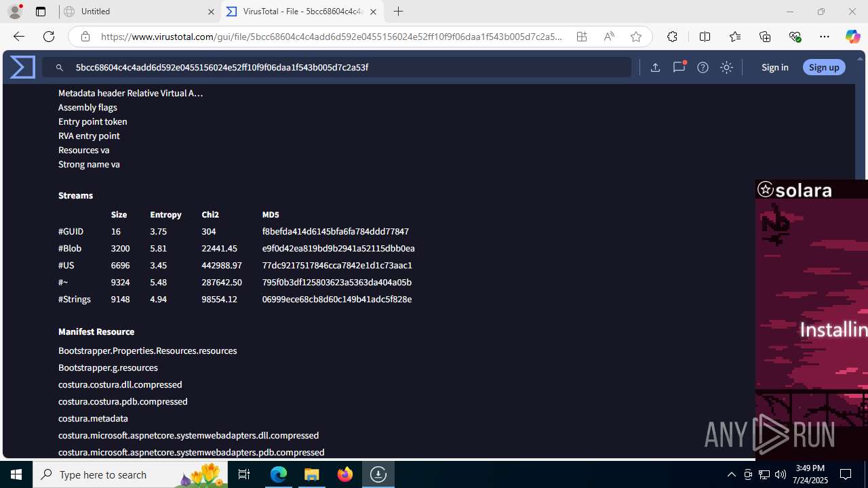The width and height of the screenshot is (868, 488).
Task: Open the Action Center notifications icon
Action: point(846,474)
